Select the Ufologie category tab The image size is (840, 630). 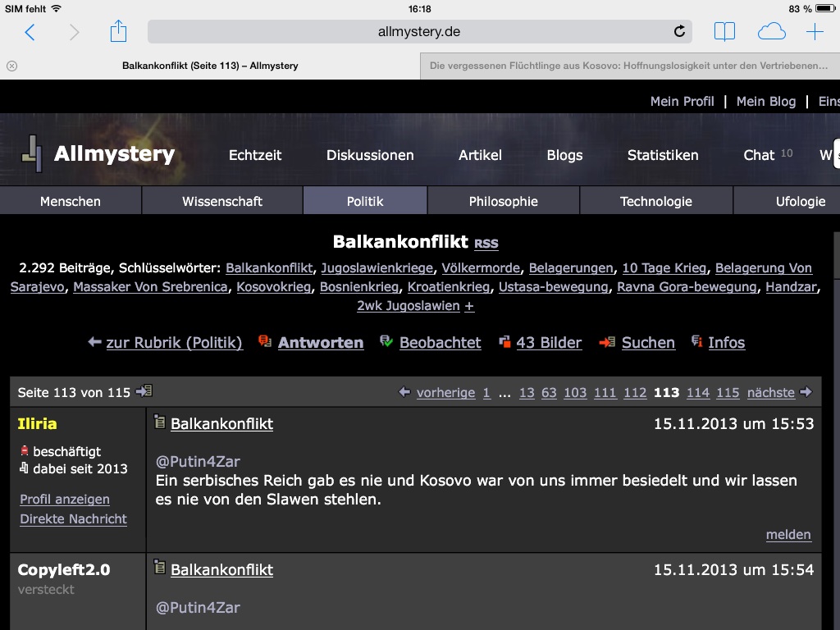tap(787, 202)
